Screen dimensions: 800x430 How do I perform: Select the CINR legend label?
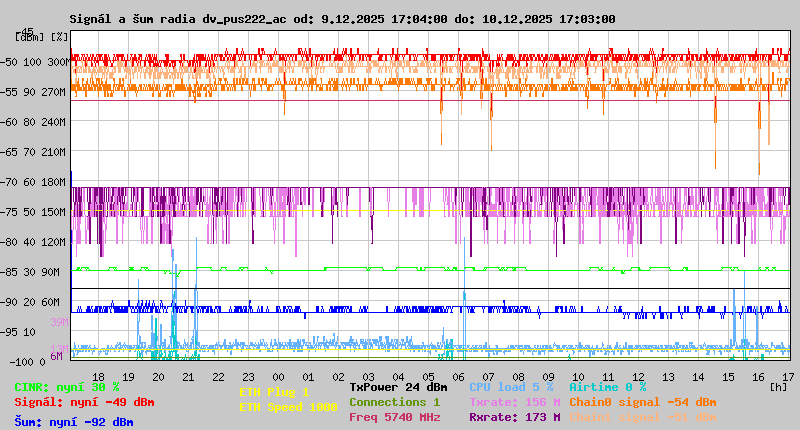click(67, 387)
